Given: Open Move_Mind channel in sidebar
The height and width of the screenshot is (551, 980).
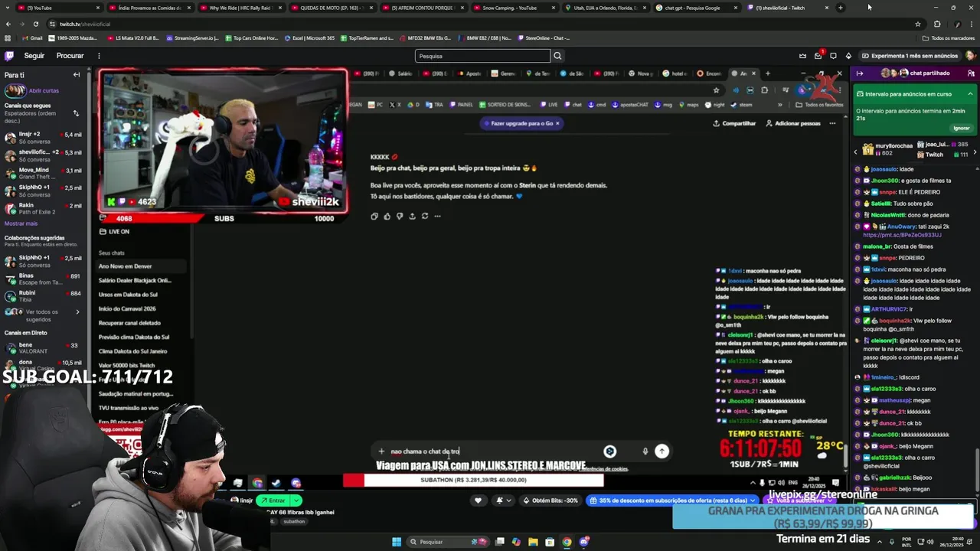Looking at the screenshot, I should coord(43,173).
